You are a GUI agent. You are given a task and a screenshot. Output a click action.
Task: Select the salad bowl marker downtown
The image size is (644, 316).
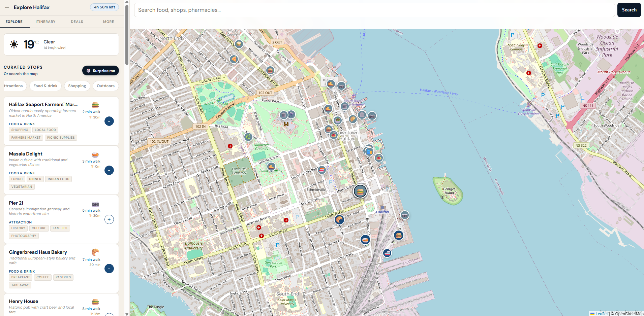pyautogui.click(x=338, y=120)
